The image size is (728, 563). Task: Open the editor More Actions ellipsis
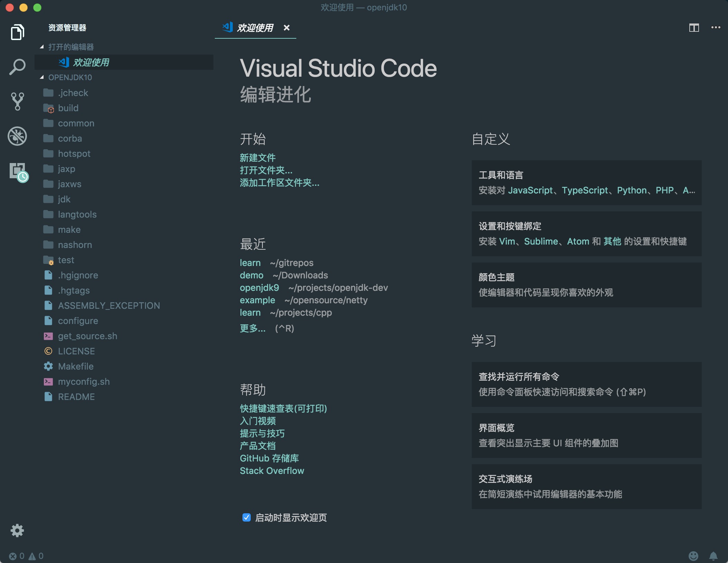(716, 27)
